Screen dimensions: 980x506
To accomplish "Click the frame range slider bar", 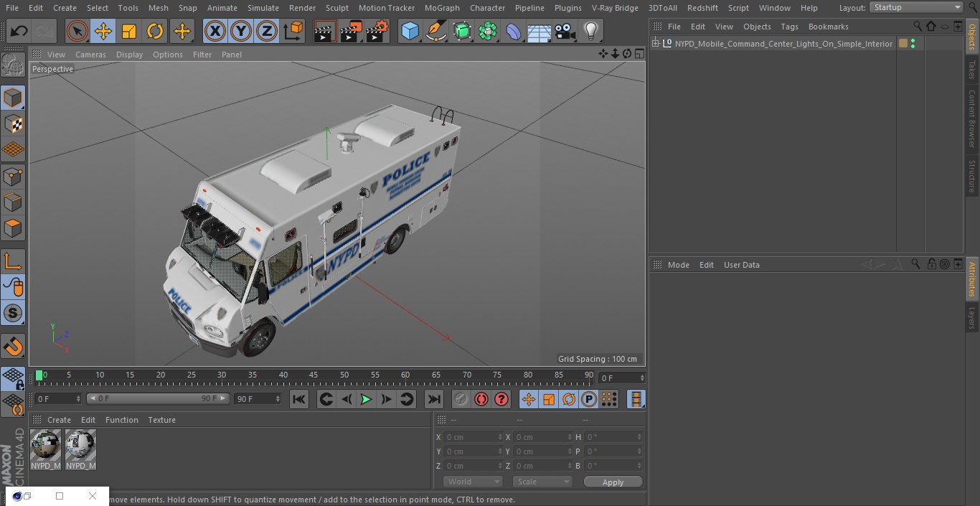I will pos(157,398).
